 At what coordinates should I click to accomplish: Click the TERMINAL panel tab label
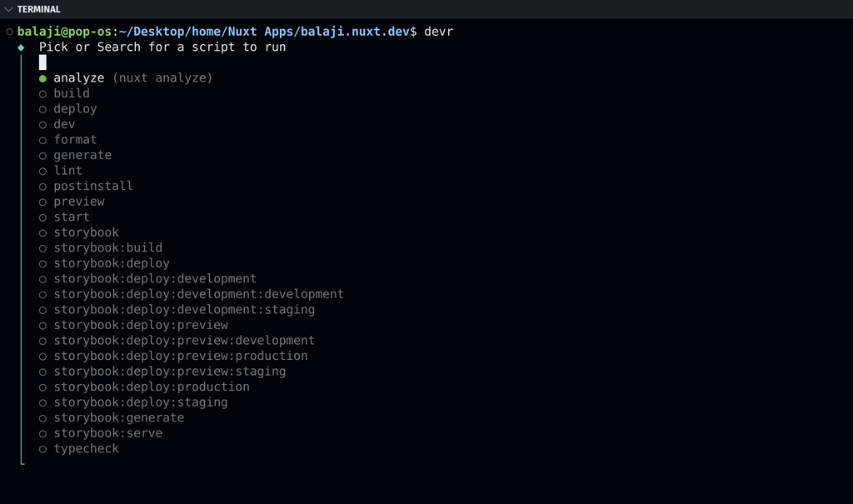pos(38,9)
